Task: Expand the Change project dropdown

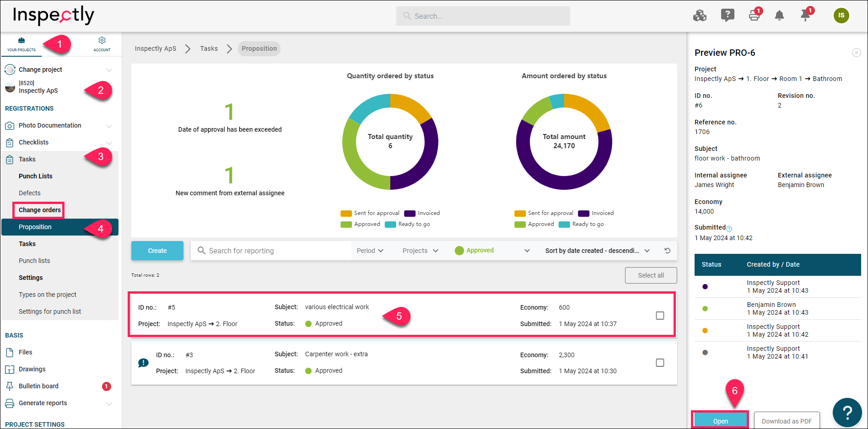Action: [x=109, y=70]
